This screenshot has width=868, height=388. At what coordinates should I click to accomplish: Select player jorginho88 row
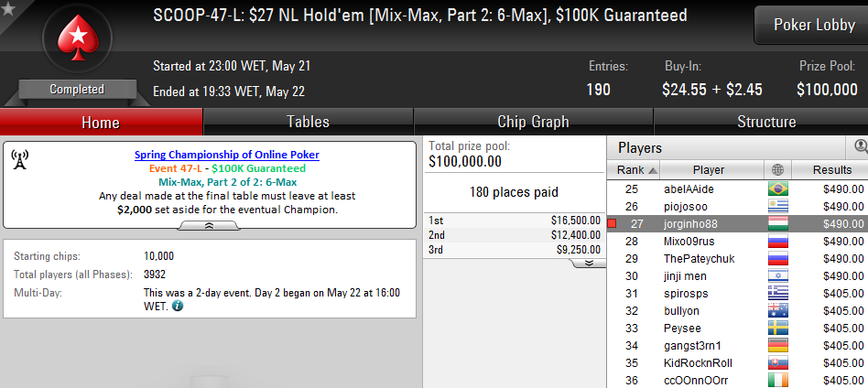click(x=737, y=224)
